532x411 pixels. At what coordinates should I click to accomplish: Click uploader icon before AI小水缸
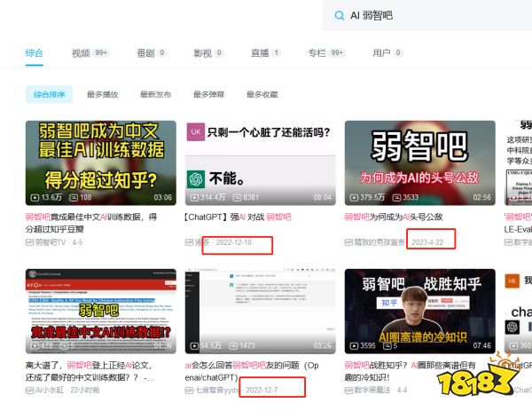point(29,391)
